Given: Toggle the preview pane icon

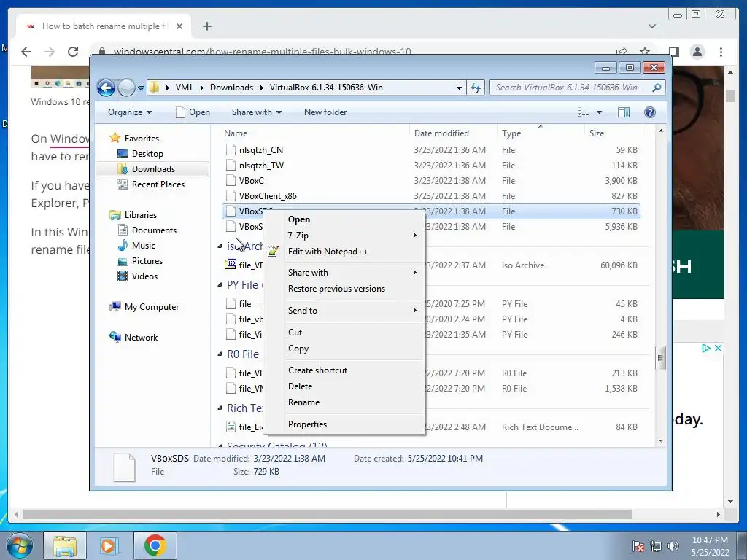Looking at the screenshot, I should (624, 112).
